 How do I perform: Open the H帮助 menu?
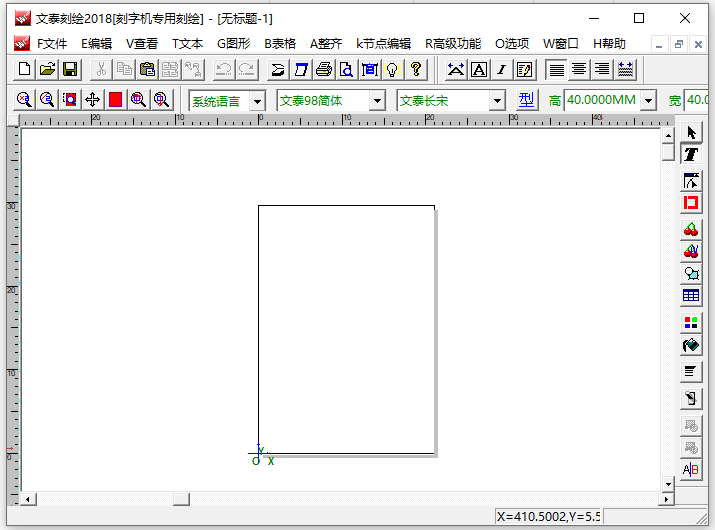pyautogui.click(x=609, y=44)
